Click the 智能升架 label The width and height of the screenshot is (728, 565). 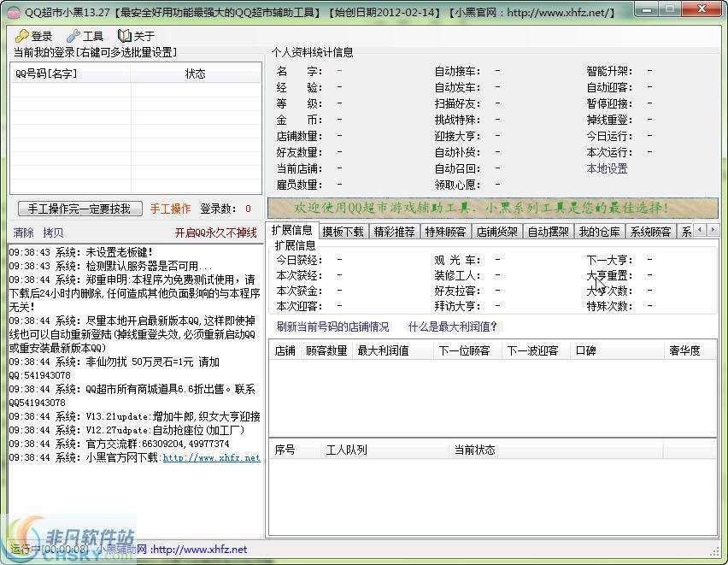pos(609,71)
